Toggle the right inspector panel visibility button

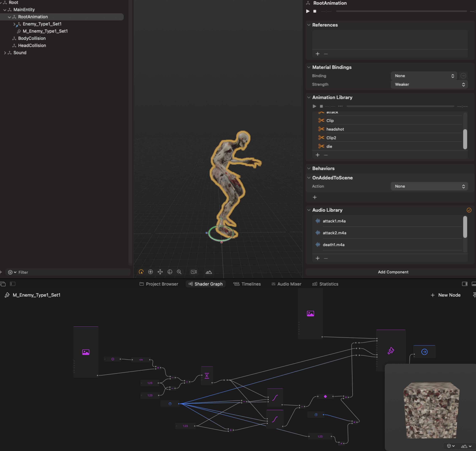coord(464,284)
